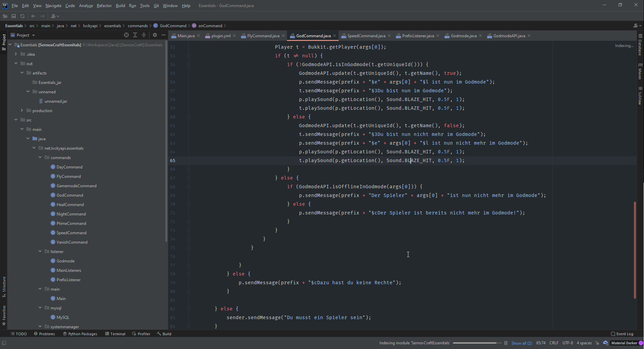Open VanishCommand class in project tree
Viewport: 644px width, 349px height.
pyautogui.click(x=72, y=242)
